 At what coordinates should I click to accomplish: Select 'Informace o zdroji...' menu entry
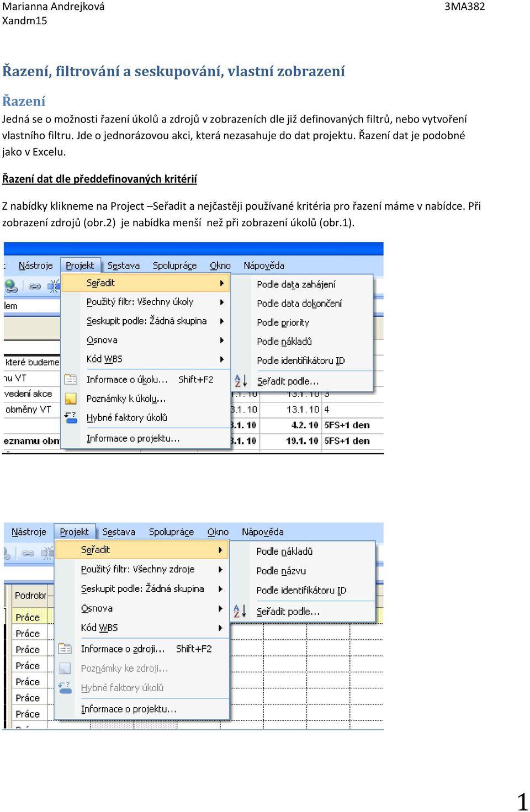123,649
